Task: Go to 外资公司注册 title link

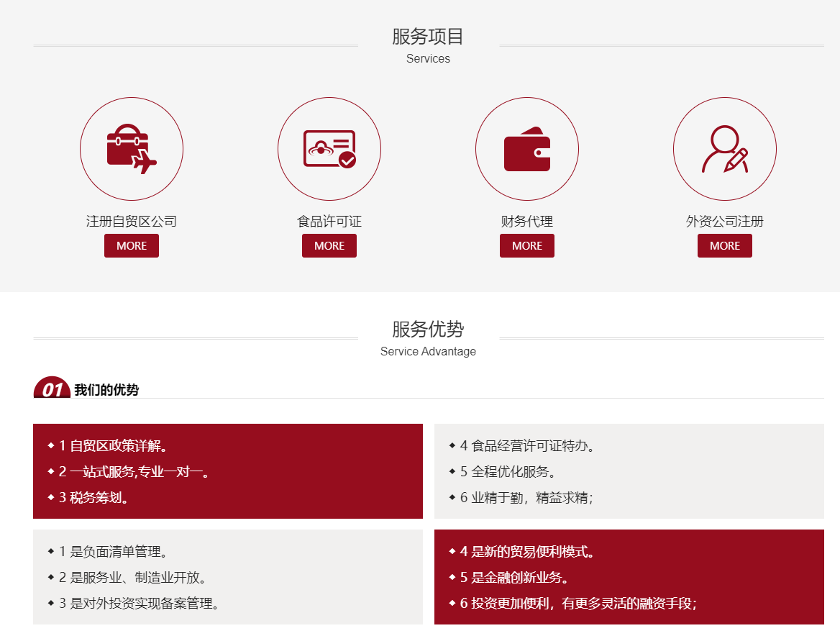Action: pyautogui.click(x=725, y=222)
